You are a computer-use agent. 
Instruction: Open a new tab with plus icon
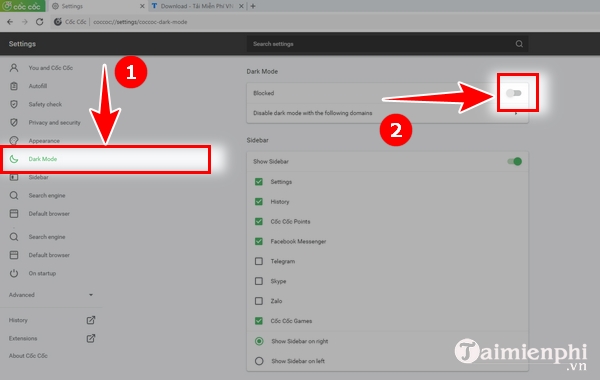point(253,6)
